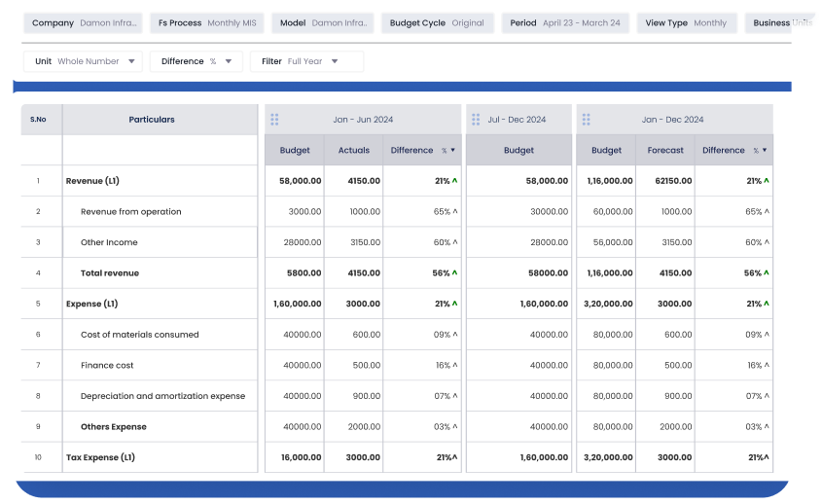Open the Unit Whole Number dropdown

coord(83,61)
